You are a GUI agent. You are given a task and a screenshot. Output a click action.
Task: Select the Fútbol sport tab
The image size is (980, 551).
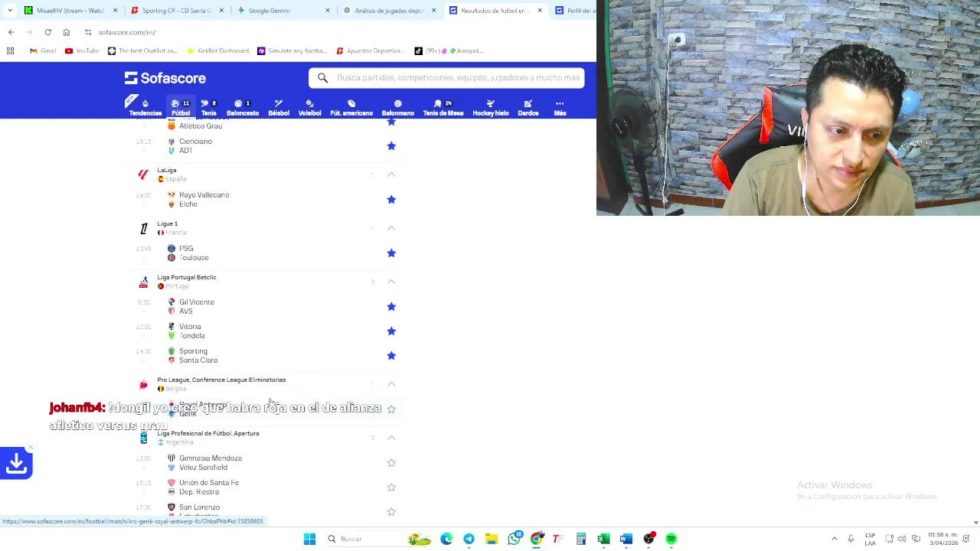181,107
